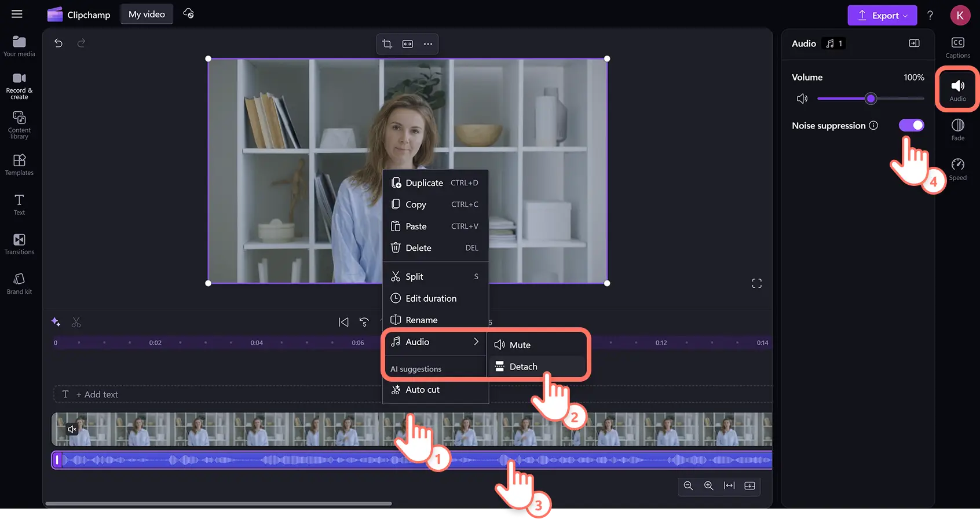The image size is (980, 519).
Task: Click the My video title tab
Action: click(x=147, y=14)
